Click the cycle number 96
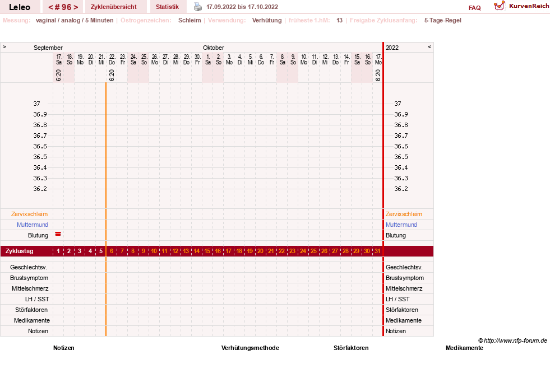550x392 pixels. [63, 7]
